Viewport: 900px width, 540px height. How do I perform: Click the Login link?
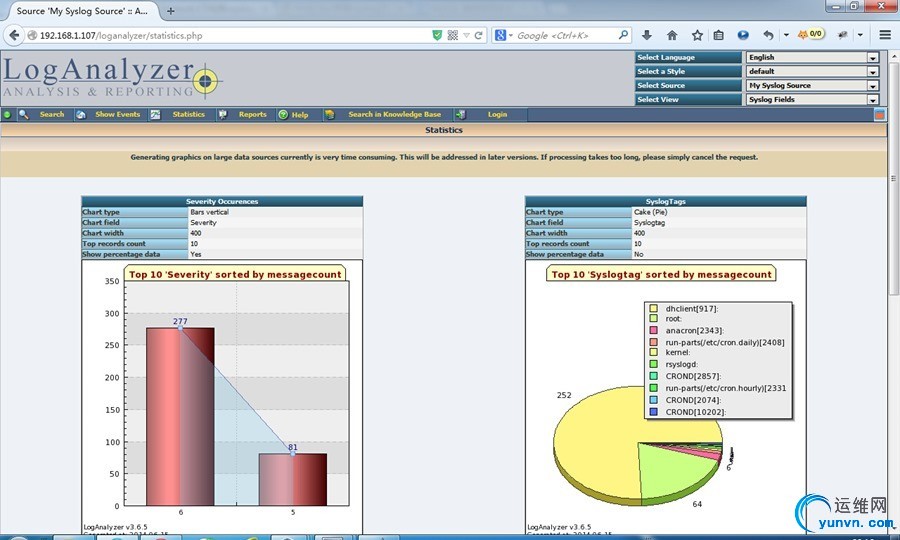(497, 114)
